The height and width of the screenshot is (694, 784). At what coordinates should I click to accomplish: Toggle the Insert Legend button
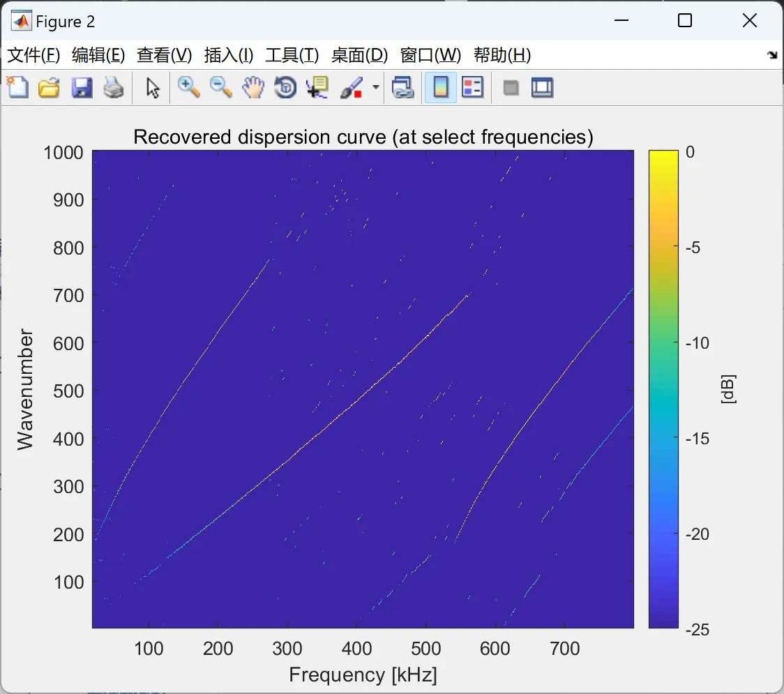(473, 87)
